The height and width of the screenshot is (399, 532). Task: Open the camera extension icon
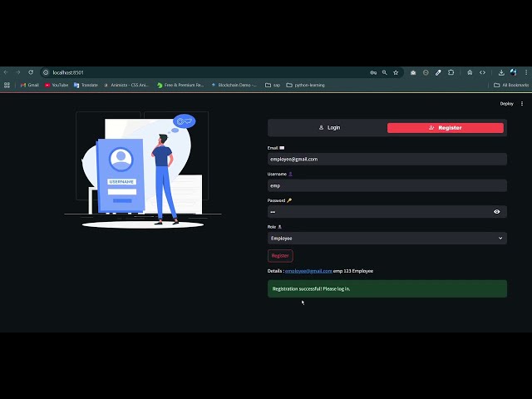(413, 72)
